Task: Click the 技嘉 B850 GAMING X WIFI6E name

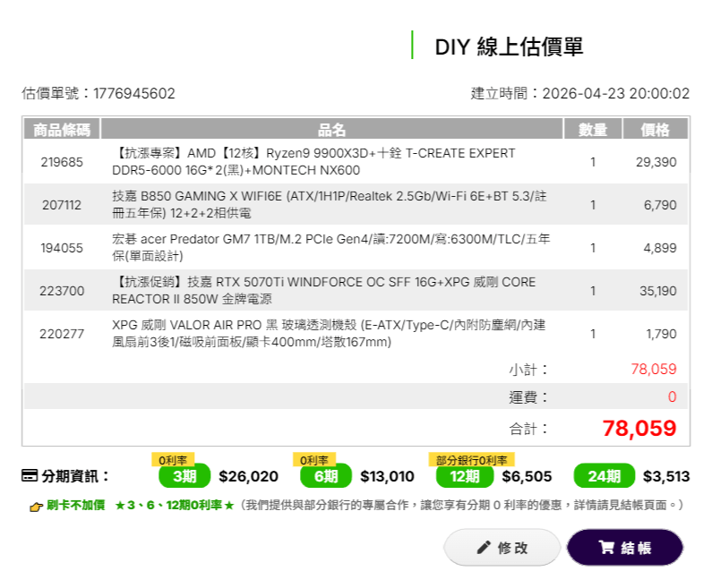Action: click(x=330, y=205)
